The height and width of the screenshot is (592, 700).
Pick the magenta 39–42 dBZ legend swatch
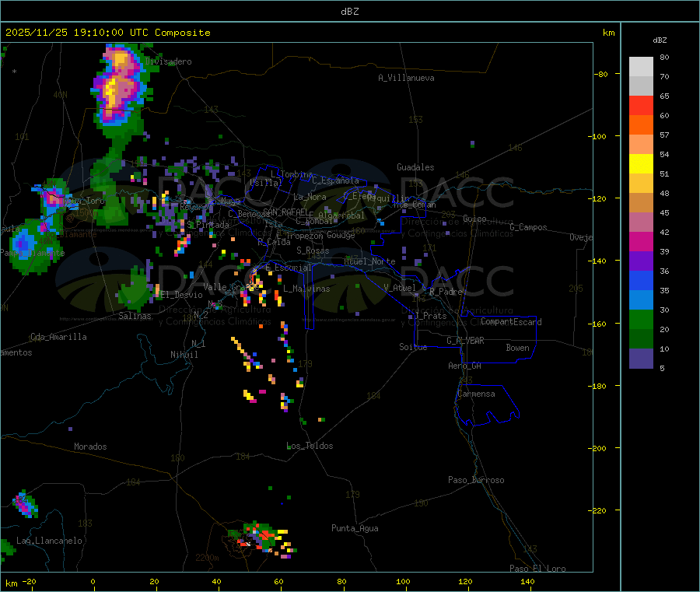pos(641,241)
